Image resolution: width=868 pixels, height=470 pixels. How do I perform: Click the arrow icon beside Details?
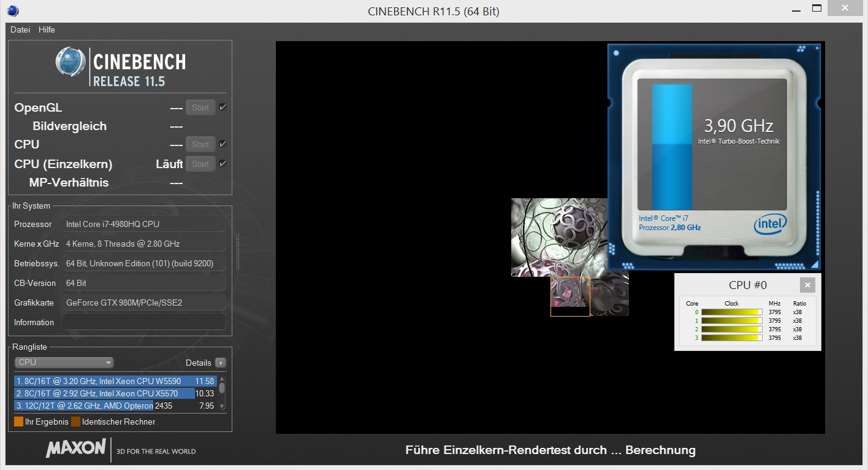tap(221, 363)
